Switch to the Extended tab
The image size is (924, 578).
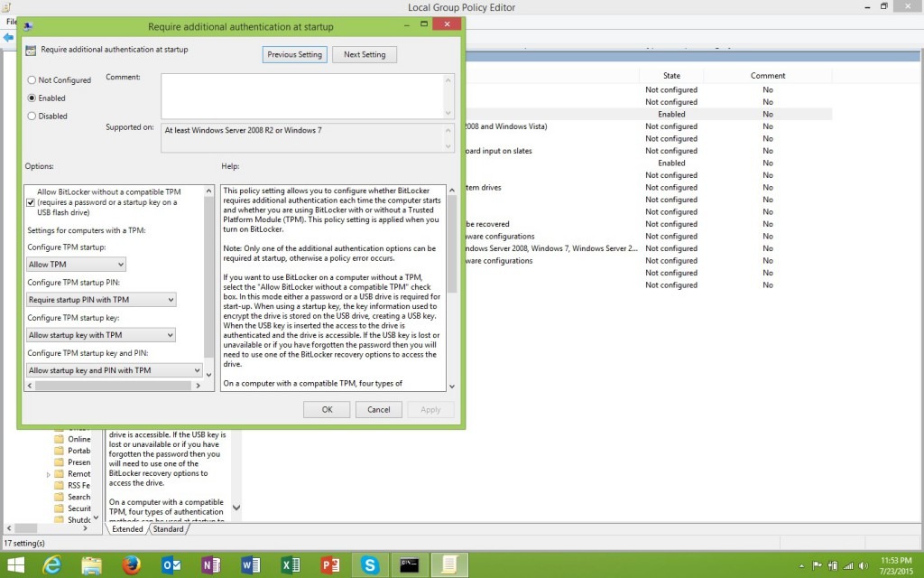127,529
